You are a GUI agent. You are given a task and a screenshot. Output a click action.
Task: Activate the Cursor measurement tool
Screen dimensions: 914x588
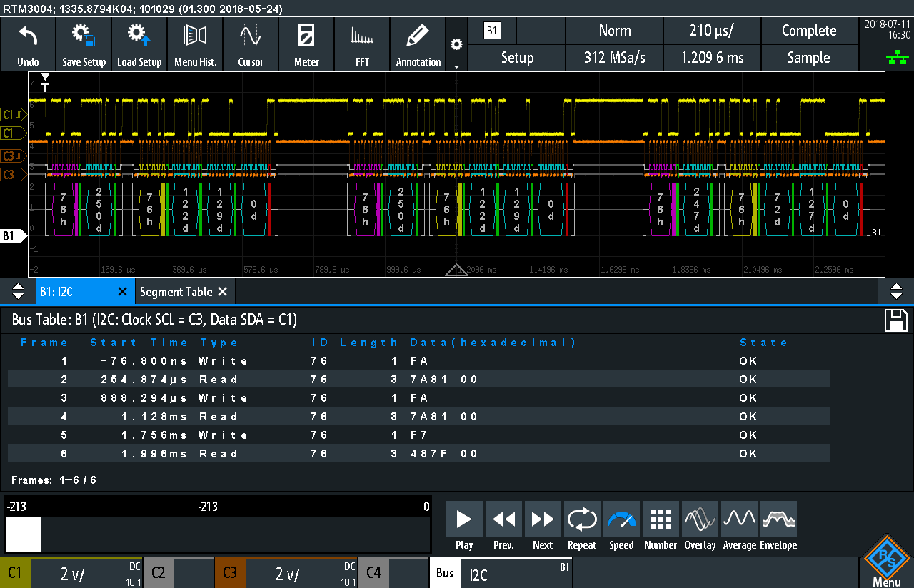click(x=251, y=44)
